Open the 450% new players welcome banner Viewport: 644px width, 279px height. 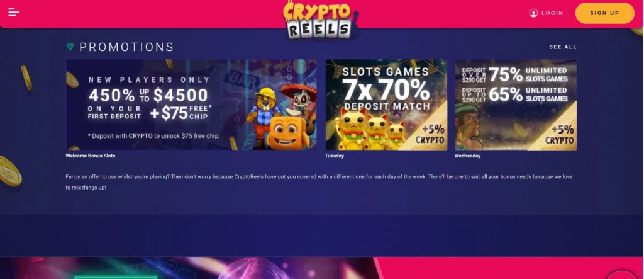click(x=191, y=105)
